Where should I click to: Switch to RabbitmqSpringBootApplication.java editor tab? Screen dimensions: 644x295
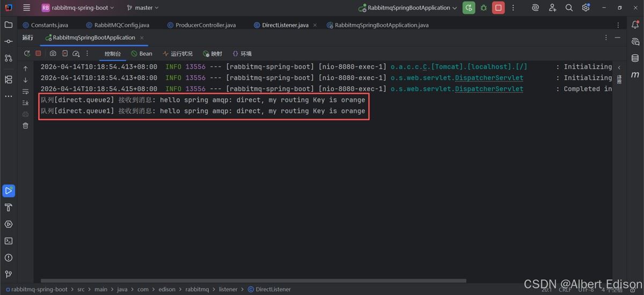click(378, 25)
